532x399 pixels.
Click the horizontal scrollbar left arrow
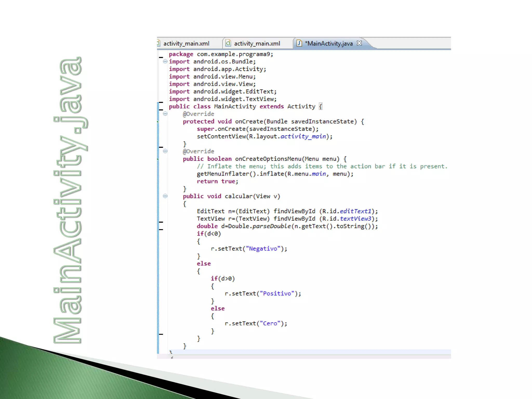[172, 357]
